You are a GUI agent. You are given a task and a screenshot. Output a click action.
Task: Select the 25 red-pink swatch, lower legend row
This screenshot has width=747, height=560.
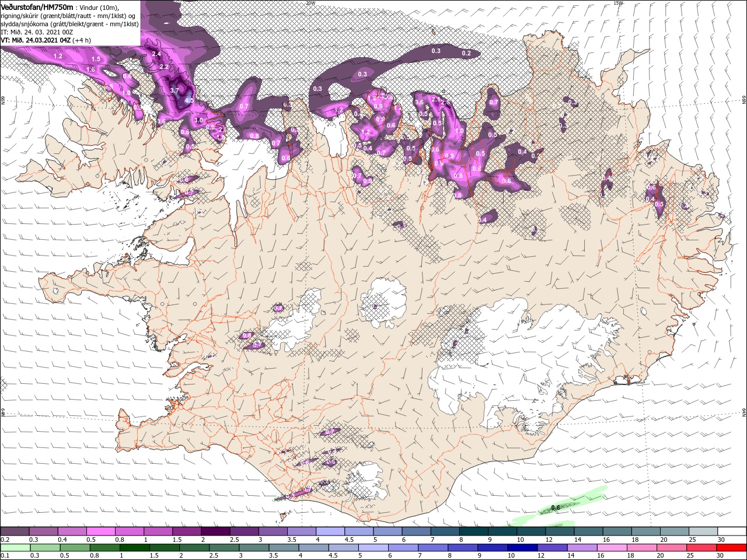pos(701,548)
